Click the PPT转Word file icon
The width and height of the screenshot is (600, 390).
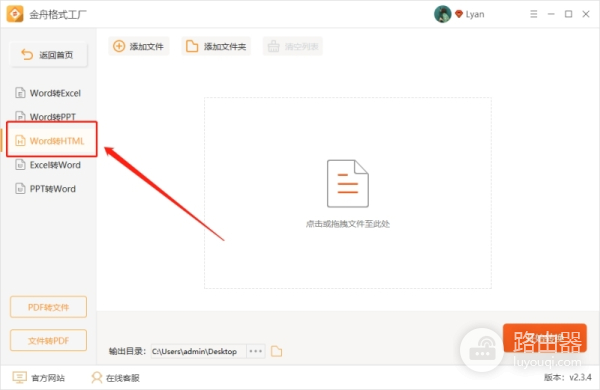20,189
